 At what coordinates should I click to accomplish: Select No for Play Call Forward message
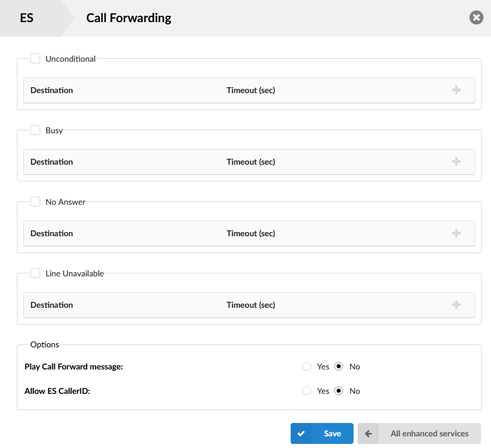pos(339,367)
